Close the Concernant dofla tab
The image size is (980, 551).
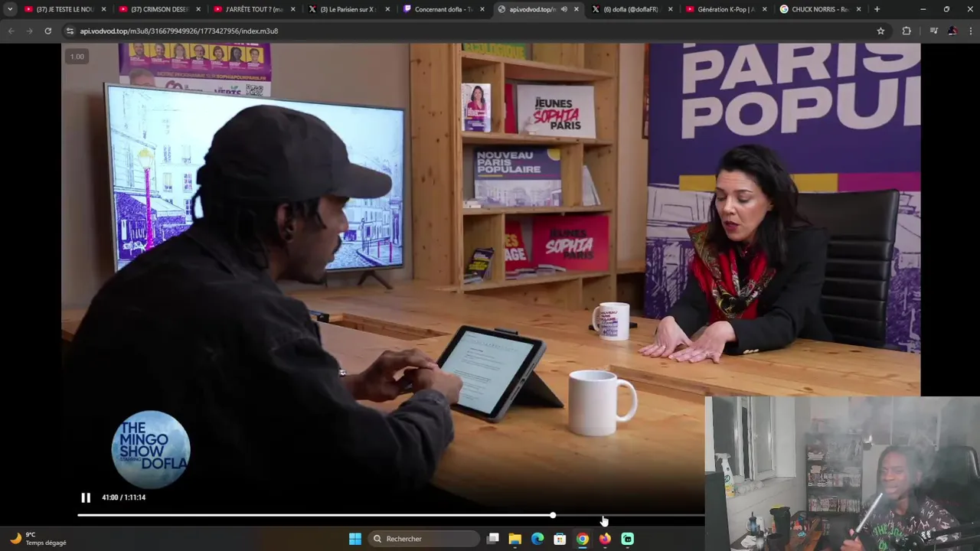[482, 9]
